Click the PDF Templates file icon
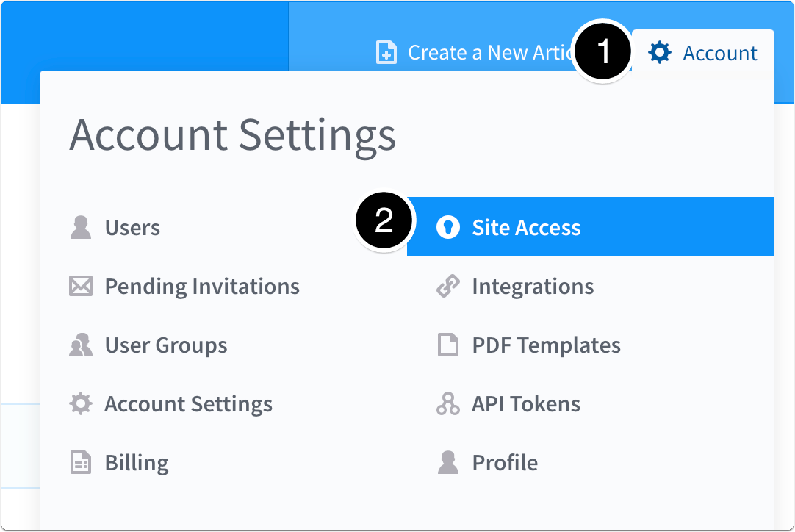Image resolution: width=795 pixels, height=532 pixels. (448, 345)
